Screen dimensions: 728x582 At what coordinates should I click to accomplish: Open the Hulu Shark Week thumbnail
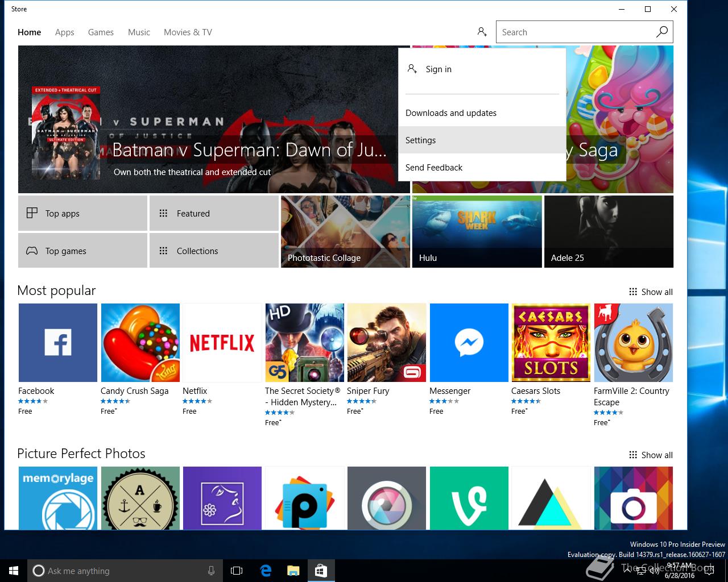[477, 231]
